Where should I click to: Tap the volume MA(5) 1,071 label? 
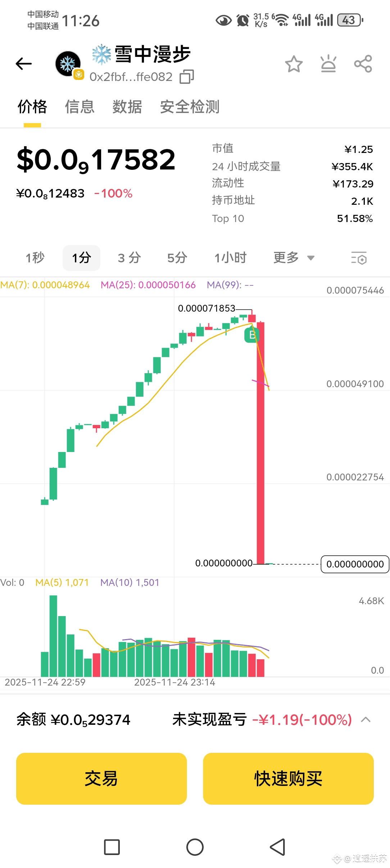62,582
